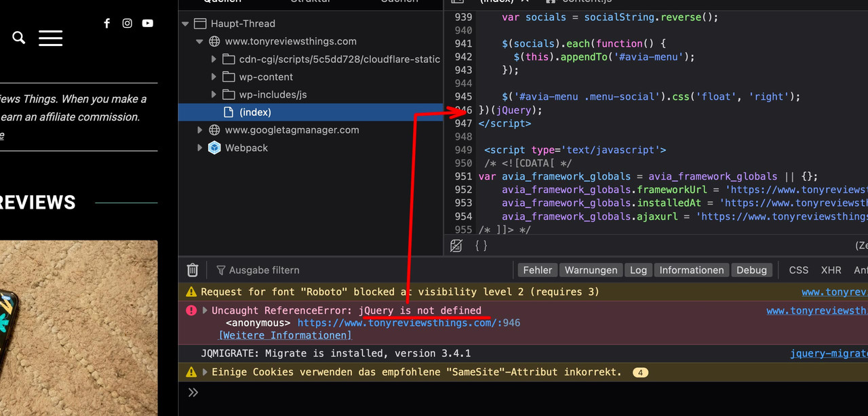
Task: Click the '.menu-social' css float line
Action: pyautogui.click(x=651, y=97)
